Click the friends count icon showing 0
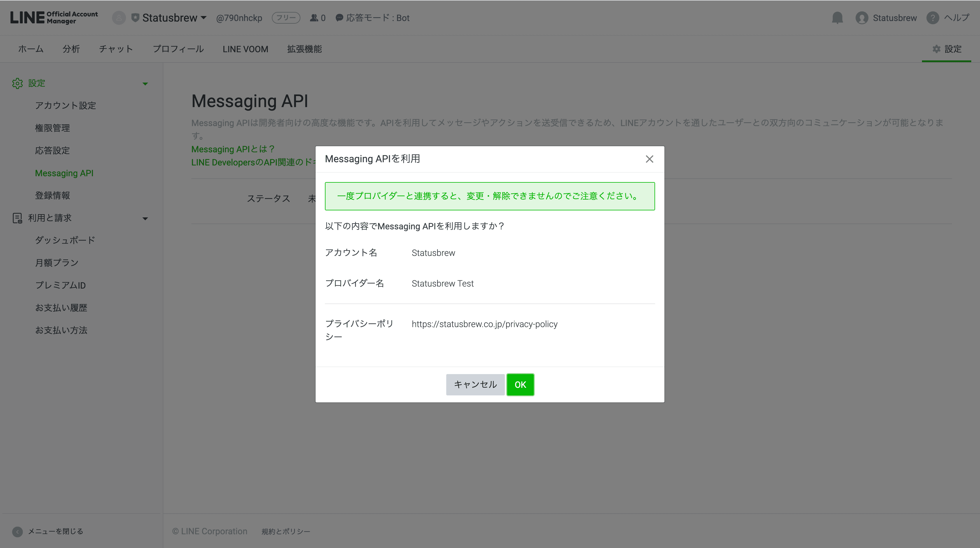This screenshot has height=548, width=980. coord(314,18)
